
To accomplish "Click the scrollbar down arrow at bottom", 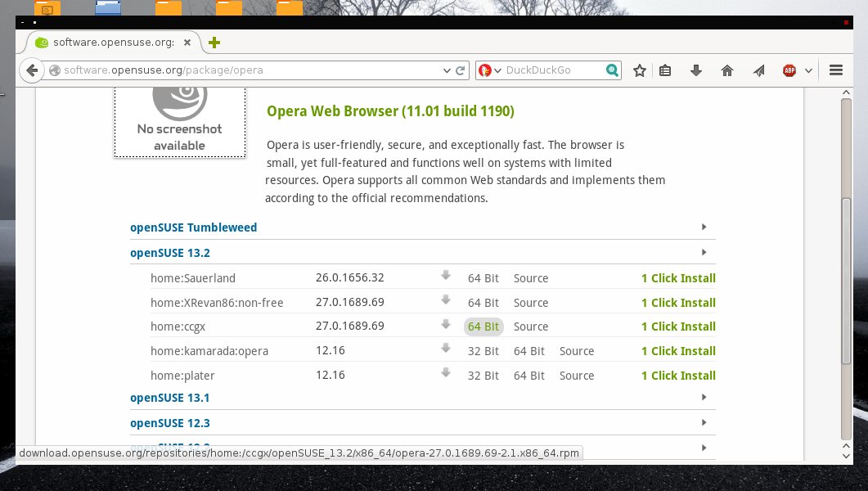I will [846, 456].
